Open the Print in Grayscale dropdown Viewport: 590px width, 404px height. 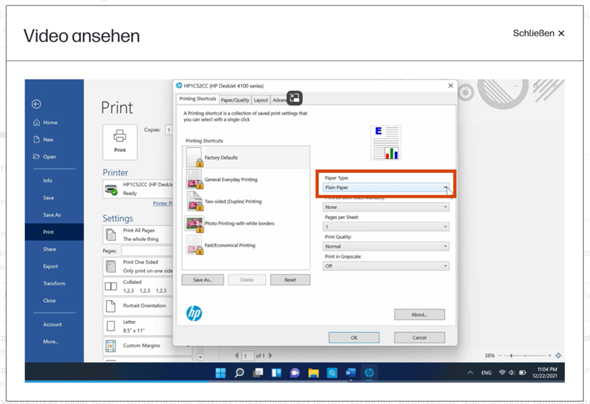(386, 266)
